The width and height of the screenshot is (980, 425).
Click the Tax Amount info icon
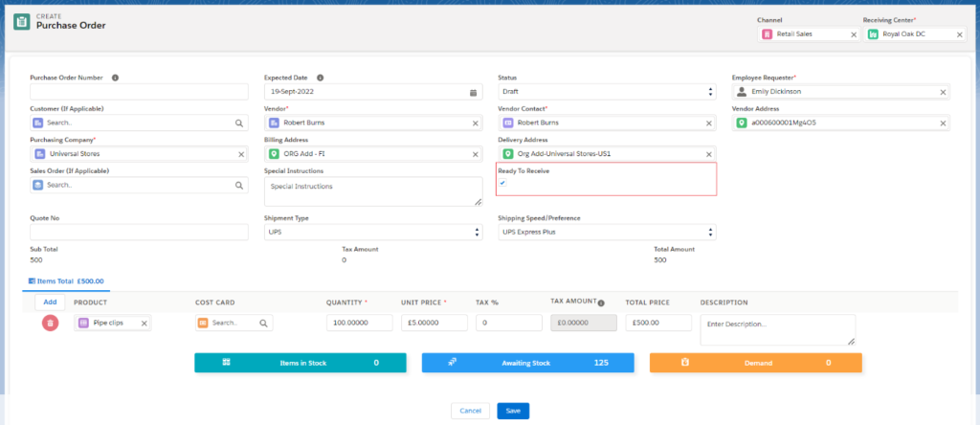tap(601, 303)
